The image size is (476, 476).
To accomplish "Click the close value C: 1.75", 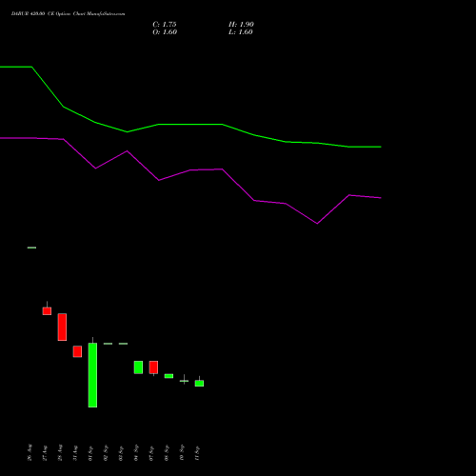I will click(165, 25).
